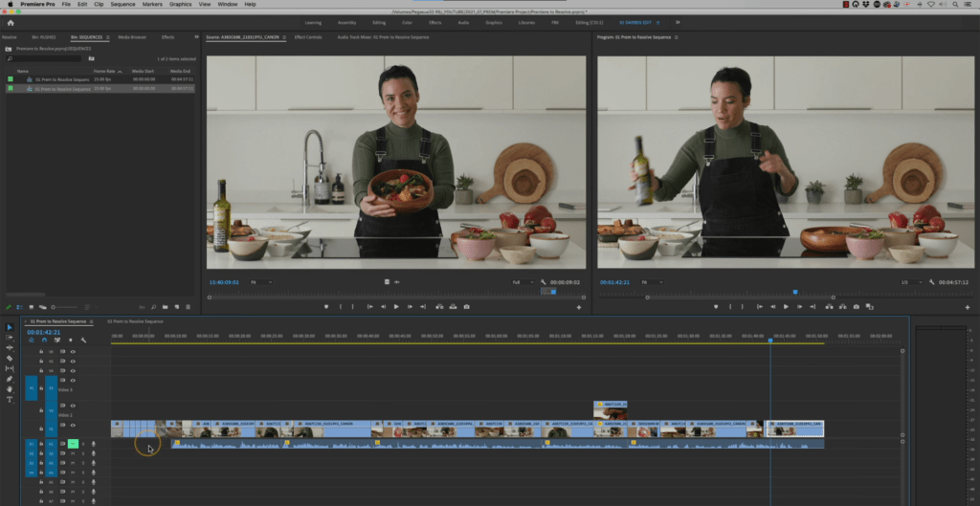Click Extract button in Program monitor
This screenshot has height=506, width=980.
[842, 307]
